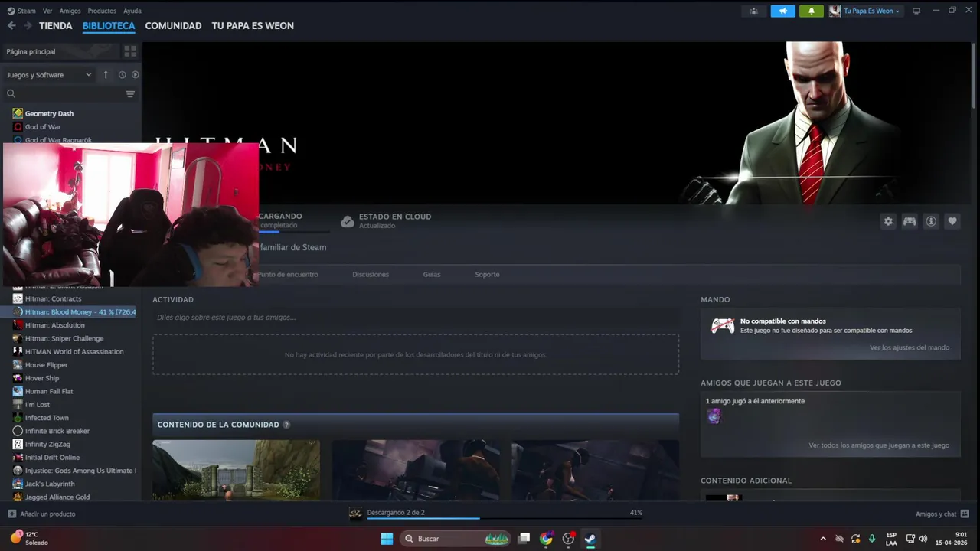
Task: Open the Windows Start button
Action: pyautogui.click(x=387, y=539)
